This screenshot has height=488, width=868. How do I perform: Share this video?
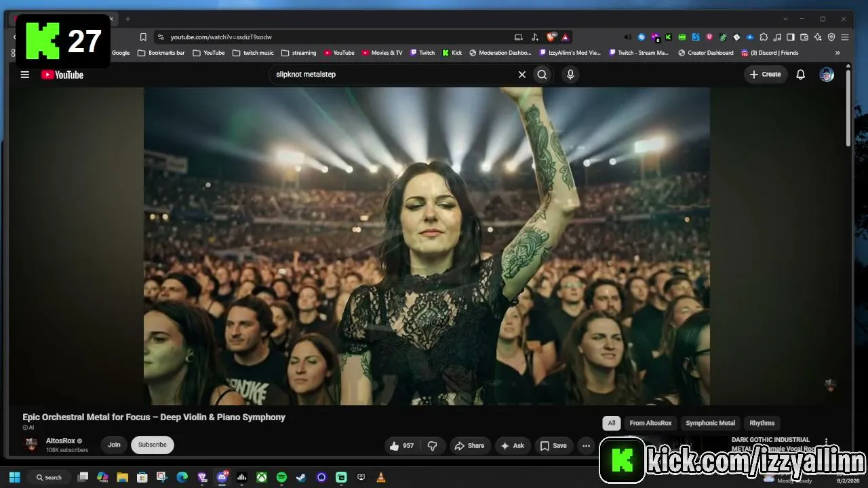tap(469, 445)
